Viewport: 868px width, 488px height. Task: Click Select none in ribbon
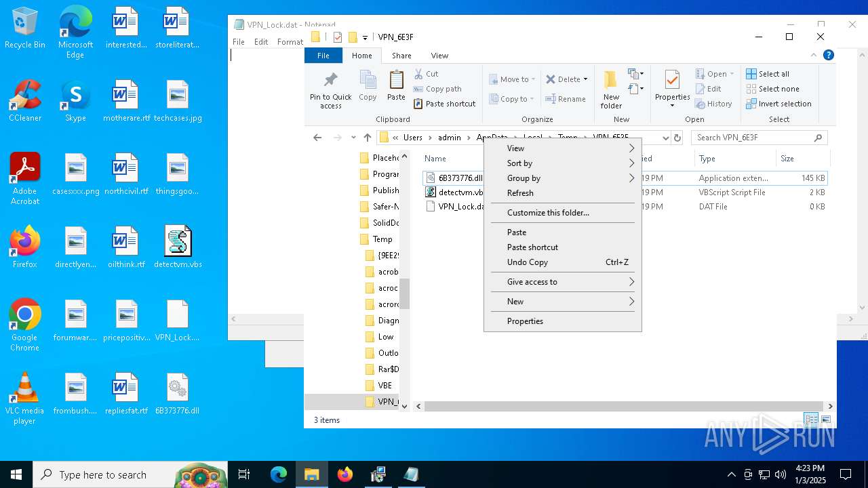pyautogui.click(x=772, y=89)
